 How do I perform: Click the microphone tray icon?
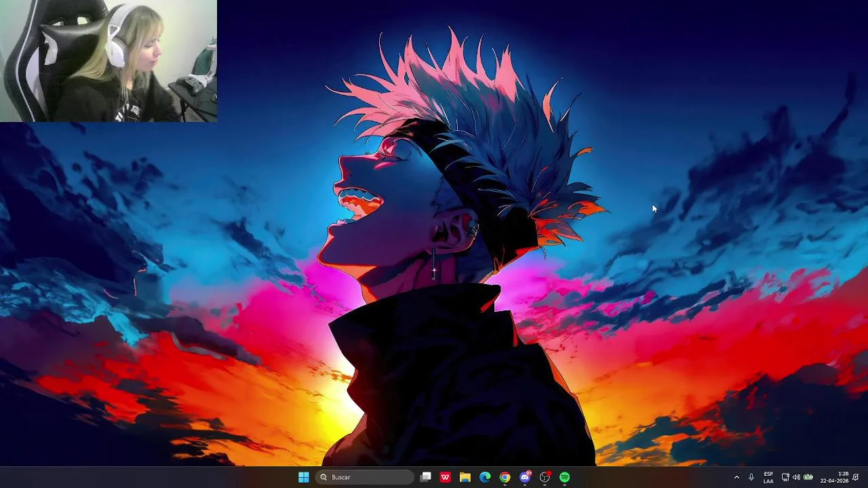coord(751,477)
